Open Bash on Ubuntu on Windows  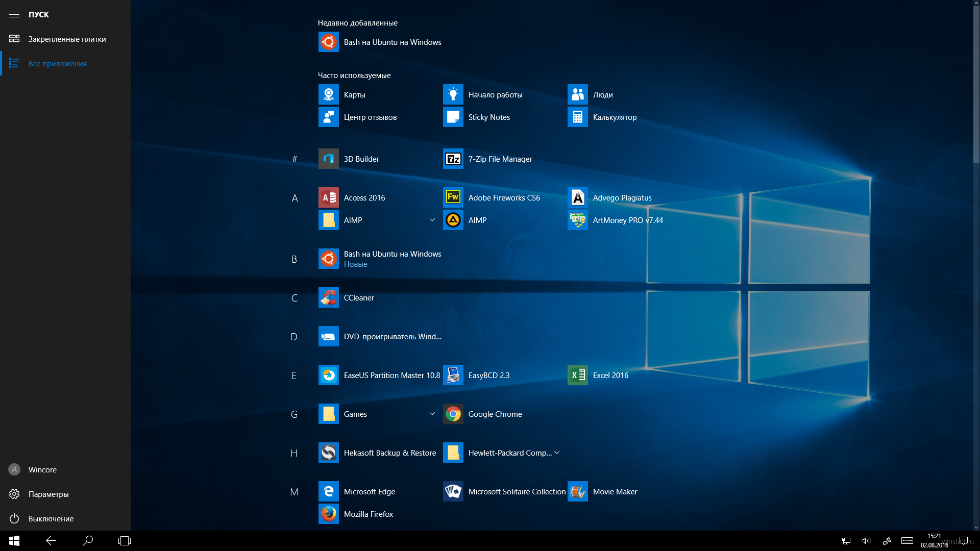(x=393, y=42)
